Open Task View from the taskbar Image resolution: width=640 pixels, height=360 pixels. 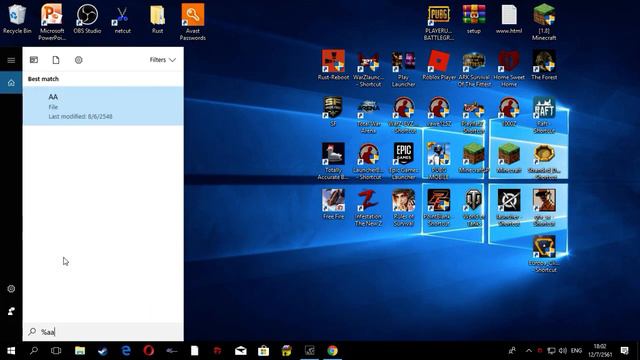tap(56, 351)
